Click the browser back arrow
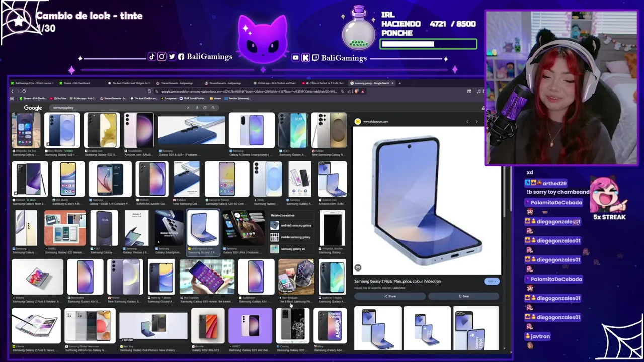This screenshot has width=644, height=362. pos(13,91)
